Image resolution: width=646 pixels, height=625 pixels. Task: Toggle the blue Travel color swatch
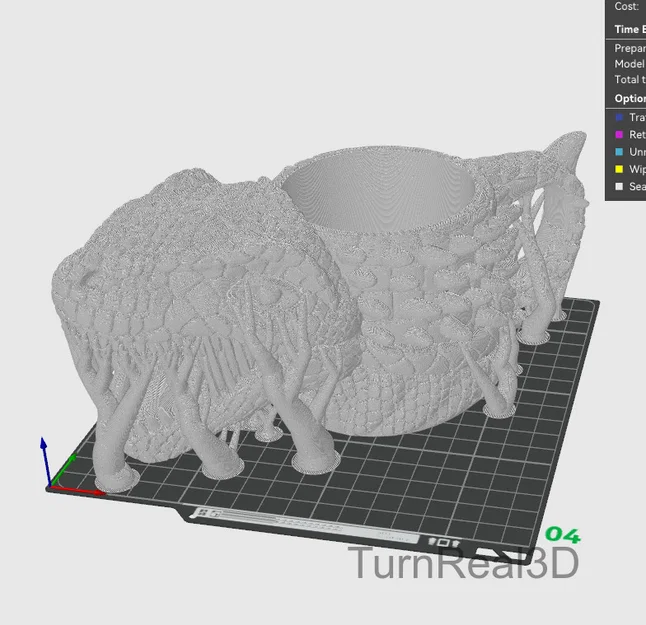(x=619, y=117)
